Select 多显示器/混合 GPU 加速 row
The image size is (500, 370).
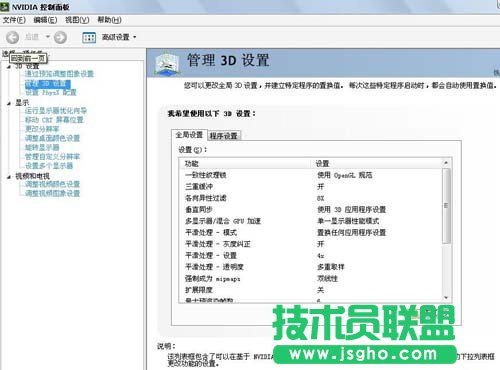click(x=311, y=221)
